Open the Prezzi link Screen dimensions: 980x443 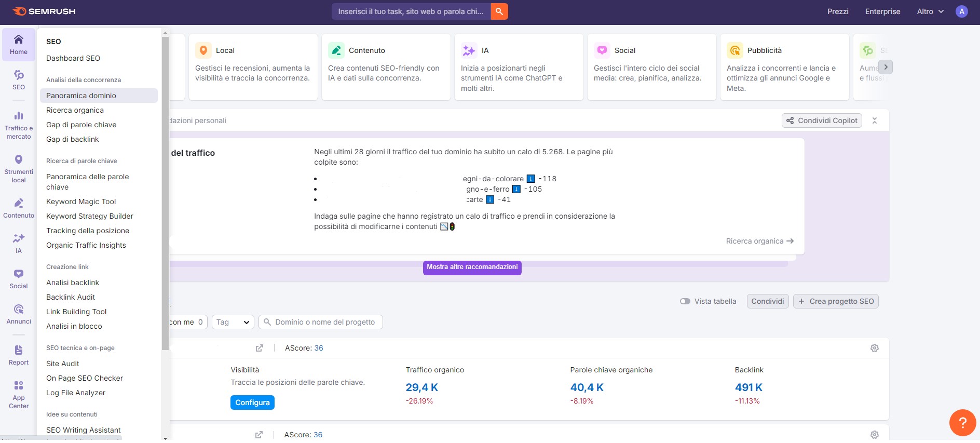pyautogui.click(x=838, y=11)
